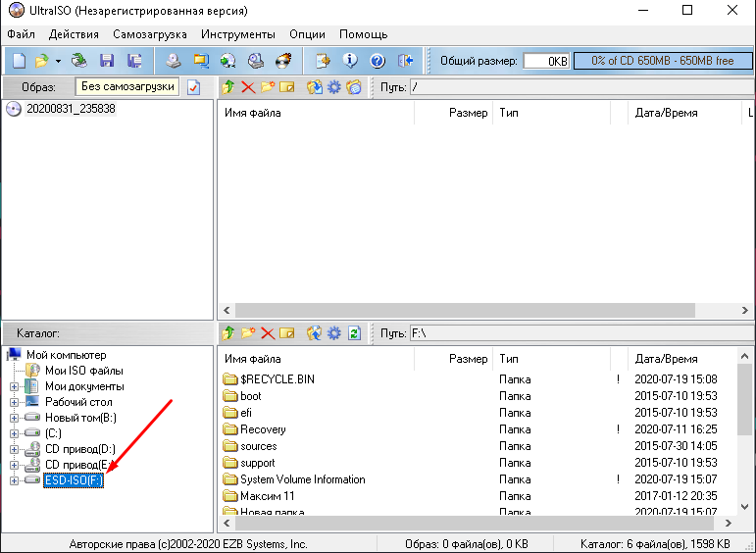Sort catalog pane by Имя файла column
The height and width of the screenshot is (553, 756).
[x=316, y=359]
